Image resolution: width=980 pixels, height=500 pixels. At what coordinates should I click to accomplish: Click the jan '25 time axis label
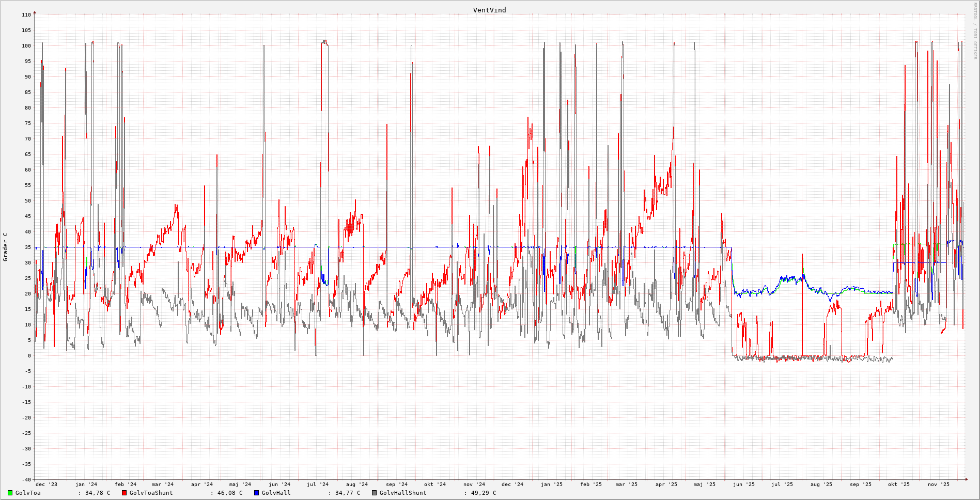click(x=551, y=485)
